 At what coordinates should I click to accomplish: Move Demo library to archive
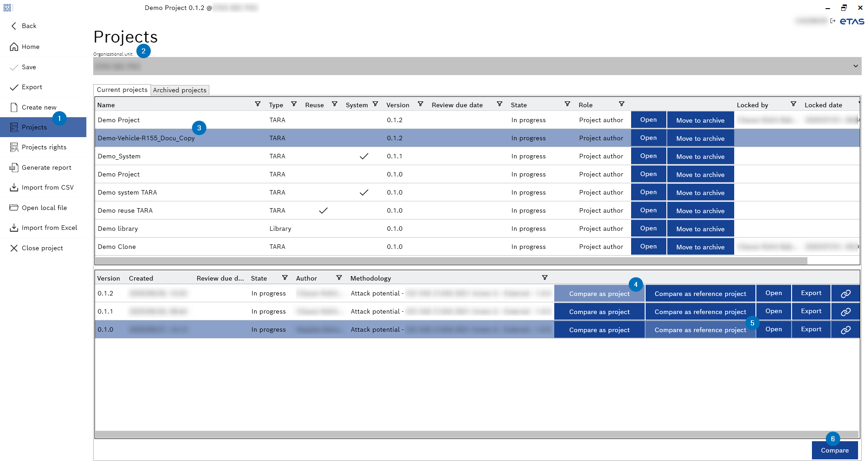[700, 229]
